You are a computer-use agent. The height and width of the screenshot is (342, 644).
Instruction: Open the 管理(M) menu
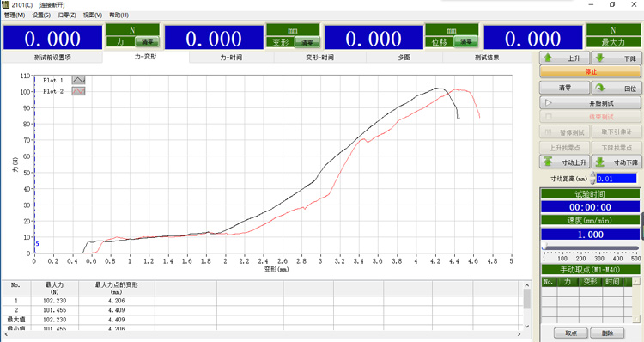pos(15,15)
